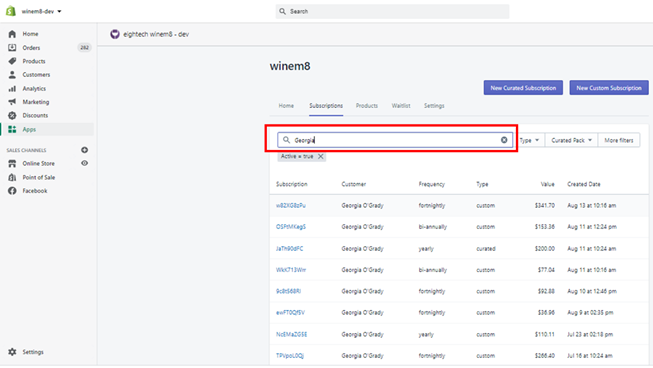Click the Shopify logo icon
This screenshot has height=368, width=653.
[11, 11]
